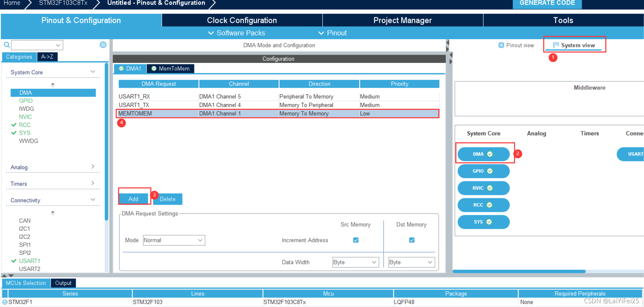Click the GENERATE CODE button

pos(547,3)
